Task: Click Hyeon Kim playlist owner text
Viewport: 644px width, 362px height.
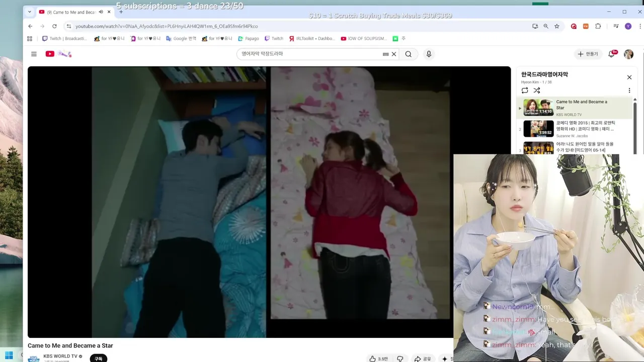Action: (x=530, y=82)
